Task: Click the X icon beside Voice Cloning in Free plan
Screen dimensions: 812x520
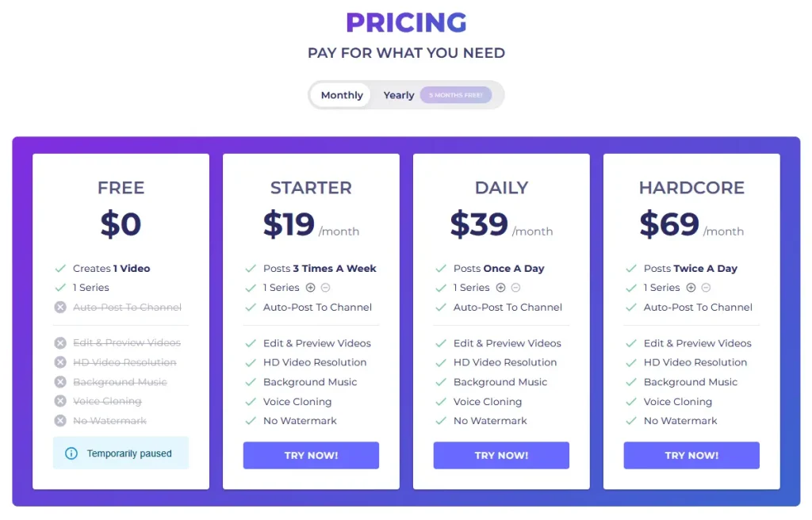Action: coord(60,402)
